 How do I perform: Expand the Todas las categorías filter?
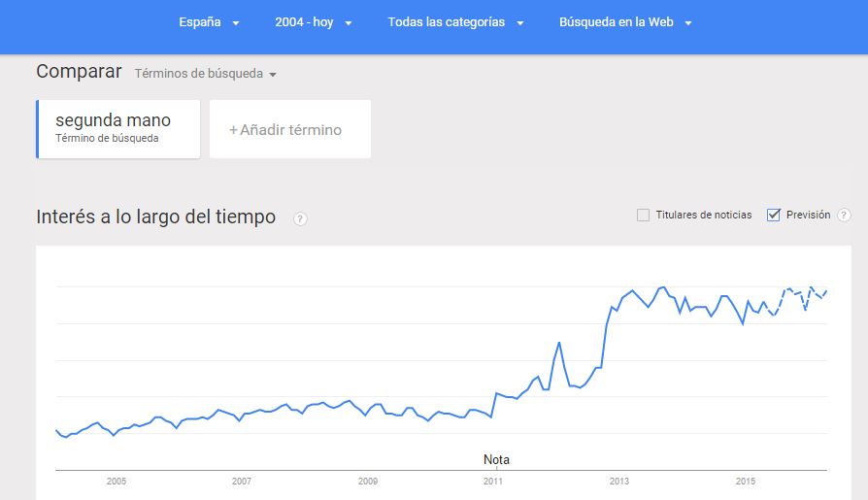tap(455, 22)
